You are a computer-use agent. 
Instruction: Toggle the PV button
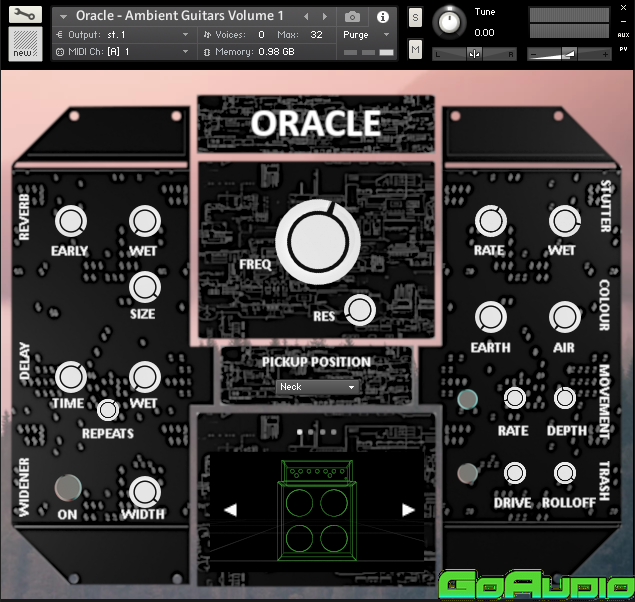[x=623, y=49]
